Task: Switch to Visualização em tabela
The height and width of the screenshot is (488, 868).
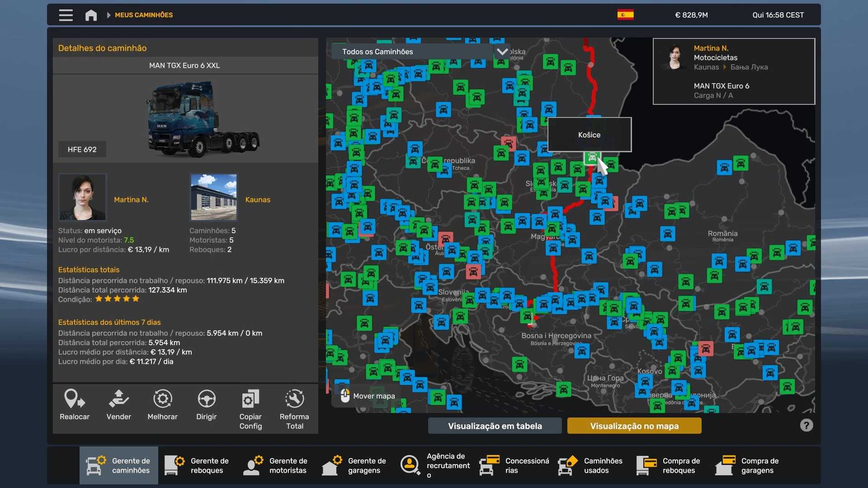Action: pyautogui.click(x=495, y=426)
